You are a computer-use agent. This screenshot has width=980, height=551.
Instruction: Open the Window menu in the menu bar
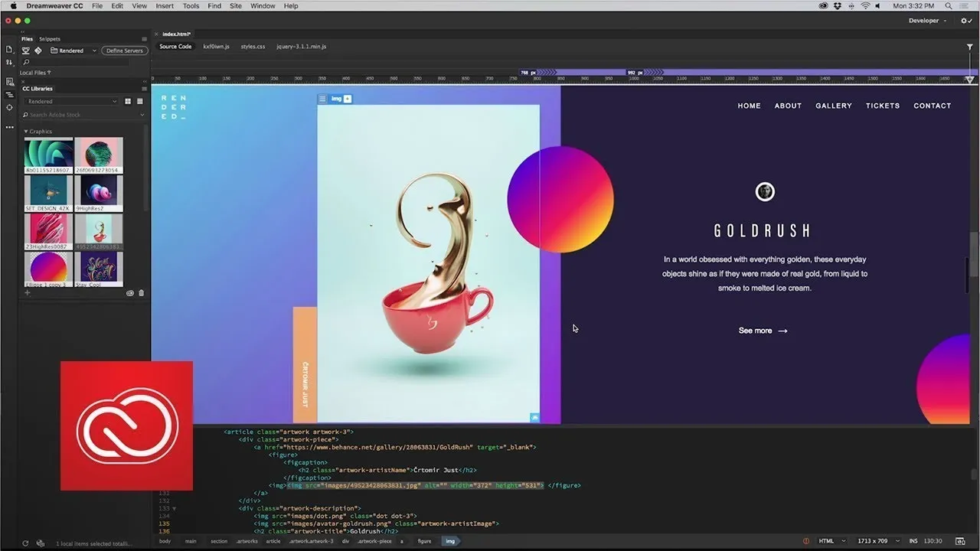pos(263,5)
